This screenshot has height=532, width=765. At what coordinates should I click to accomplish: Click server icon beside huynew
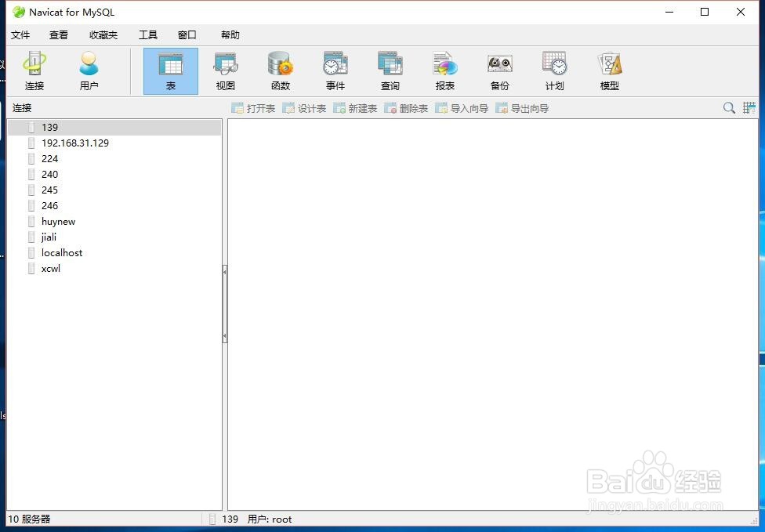pos(31,222)
